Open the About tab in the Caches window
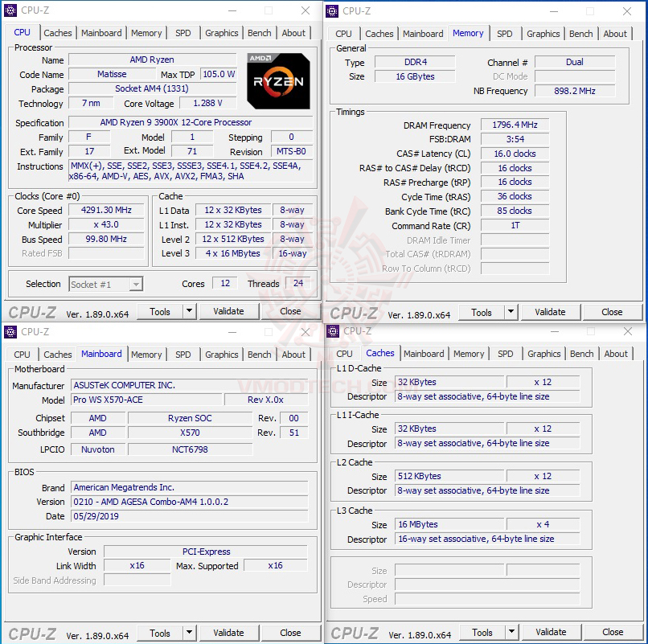This screenshot has width=648, height=644. click(616, 354)
